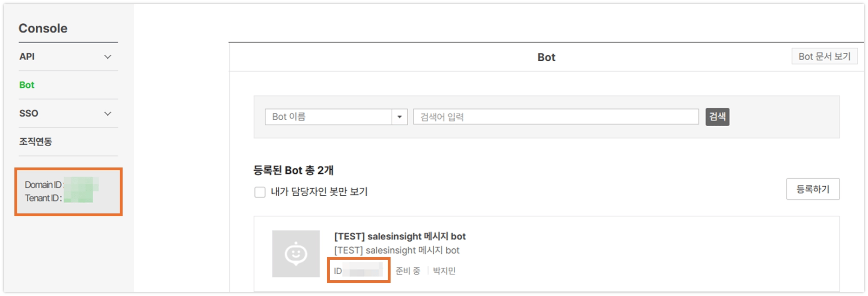This screenshot has width=868, height=296.
Task: Open the API sidebar menu item
Action: pos(27,57)
